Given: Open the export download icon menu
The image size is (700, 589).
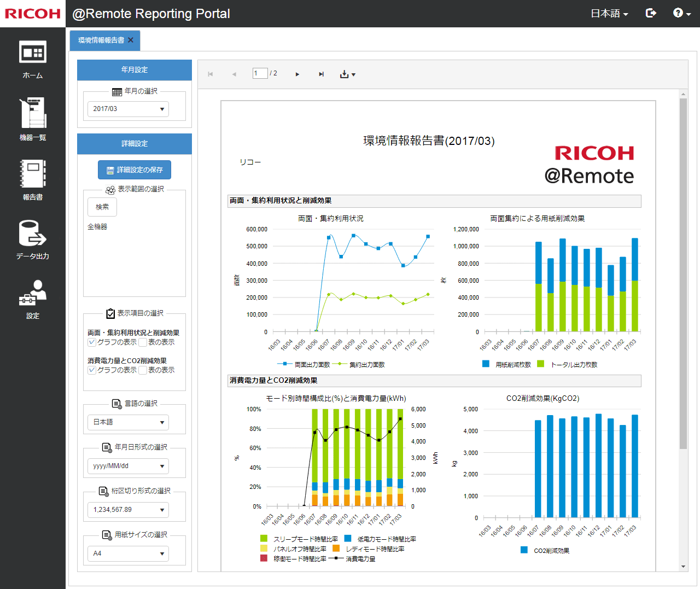Looking at the screenshot, I should 347,74.
